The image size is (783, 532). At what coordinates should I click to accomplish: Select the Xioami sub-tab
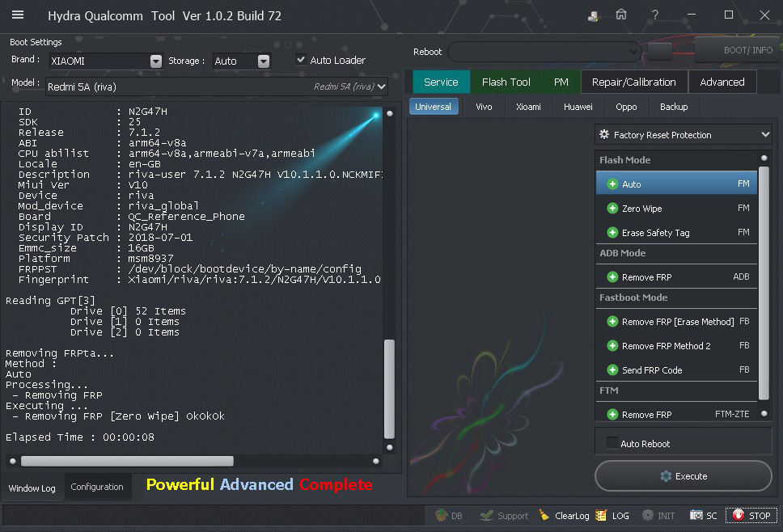[x=528, y=107]
